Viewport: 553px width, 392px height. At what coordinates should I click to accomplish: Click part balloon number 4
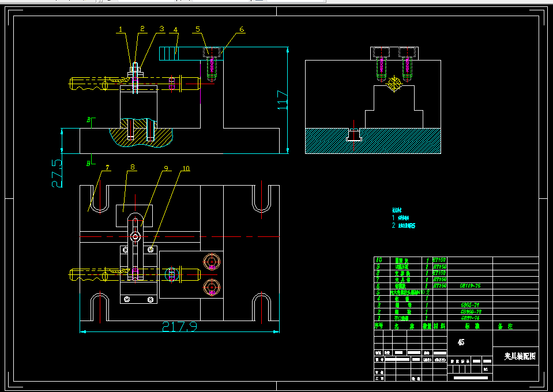175,31
